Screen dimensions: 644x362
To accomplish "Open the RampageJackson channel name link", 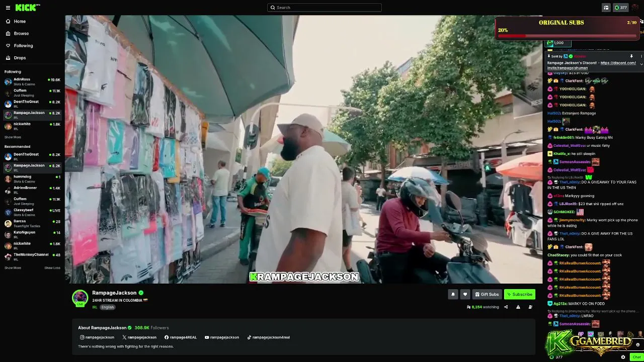I will [114, 293].
